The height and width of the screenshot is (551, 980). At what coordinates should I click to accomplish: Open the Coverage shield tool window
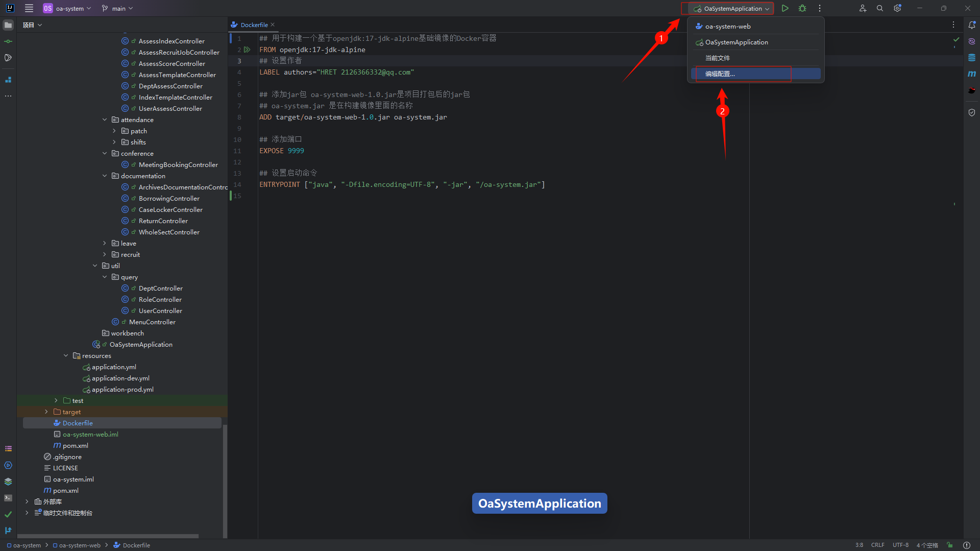[972, 113]
